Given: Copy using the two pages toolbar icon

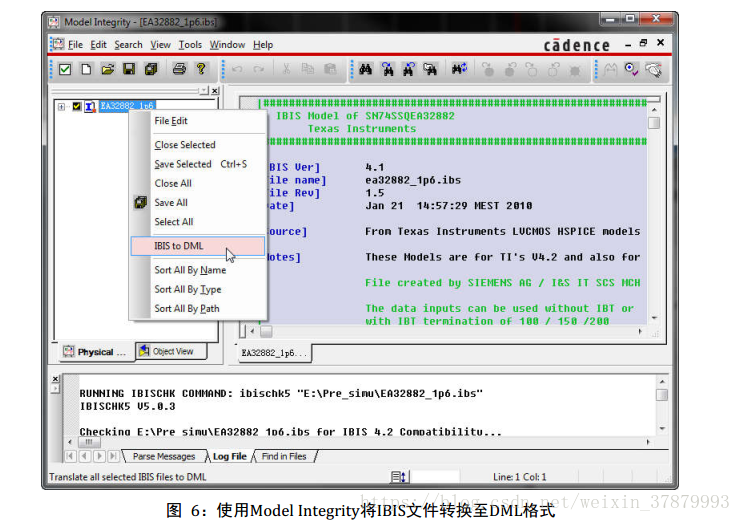Looking at the screenshot, I should click(308, 69).
